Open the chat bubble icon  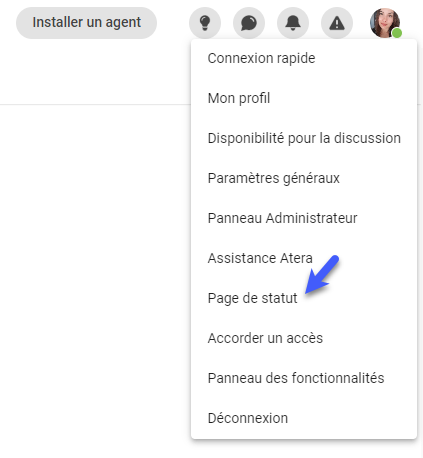pos(249,23)
